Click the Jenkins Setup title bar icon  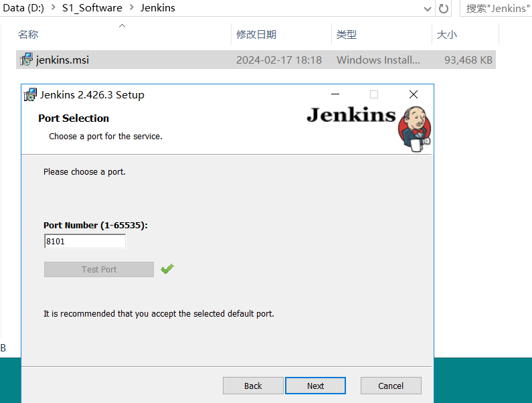tap(30, 94)
